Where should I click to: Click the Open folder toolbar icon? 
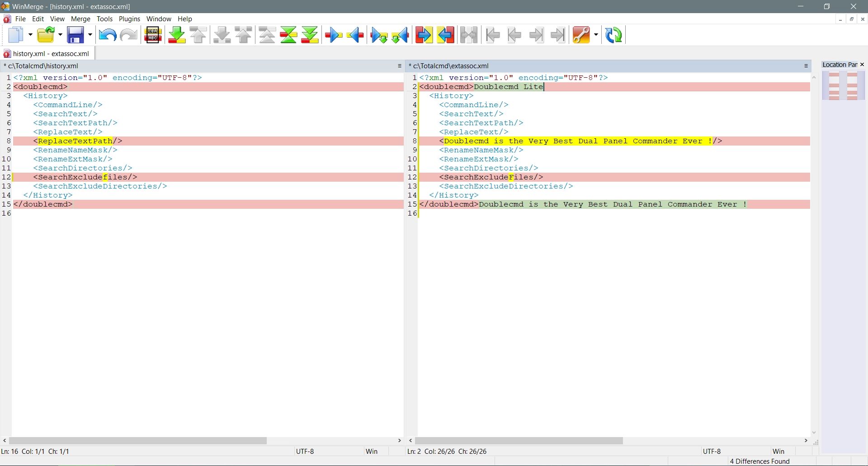pos(46,35)
